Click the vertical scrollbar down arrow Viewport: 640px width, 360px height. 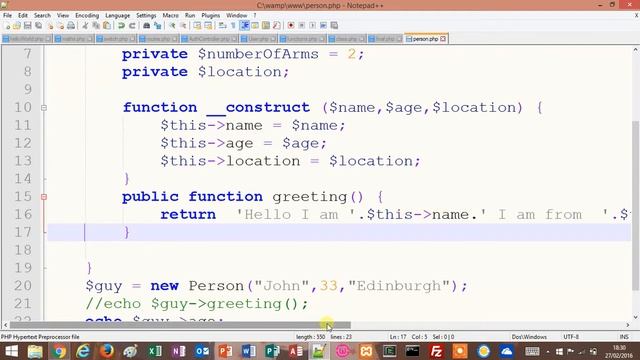[636, 317]
